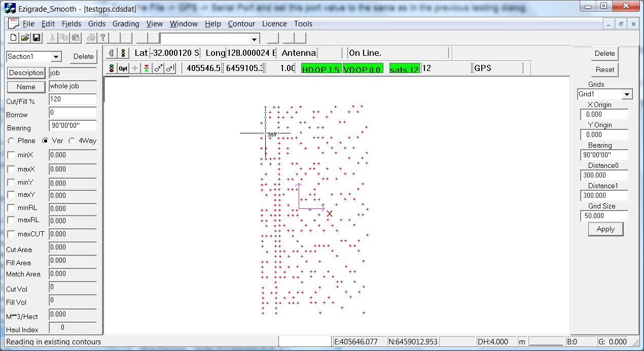Open the Grading menu
The height and width of the screenshot is (351, 644).
click(126, 24)
